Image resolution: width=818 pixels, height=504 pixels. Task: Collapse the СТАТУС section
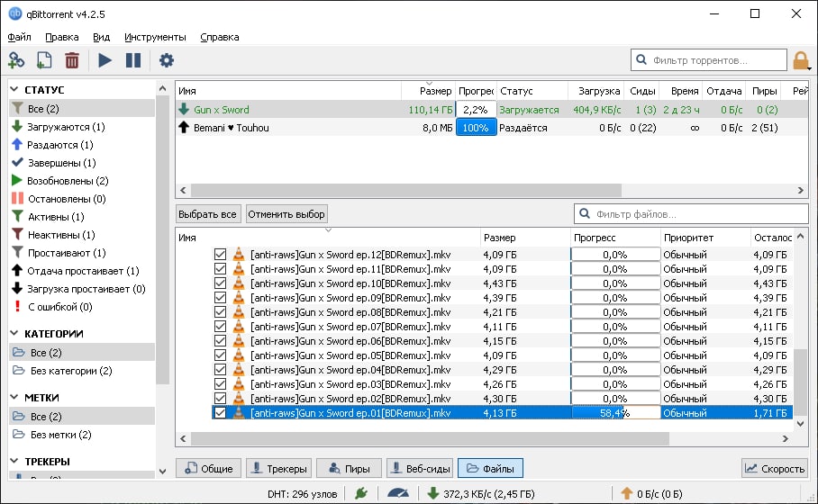[14, 90]
